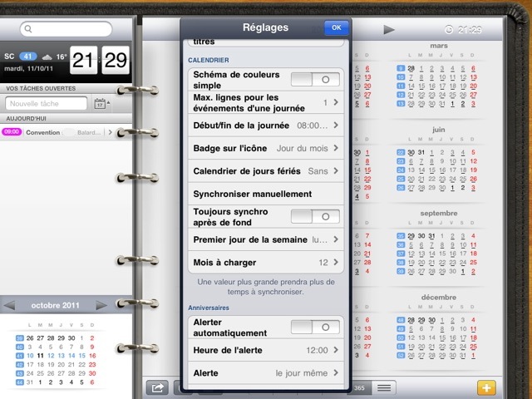
Task: Toggle Schéma de couleurs simple switch
Action: point(315,79)
